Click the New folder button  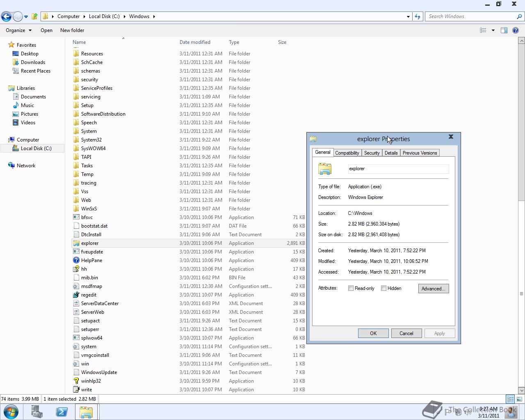(72, 30)
